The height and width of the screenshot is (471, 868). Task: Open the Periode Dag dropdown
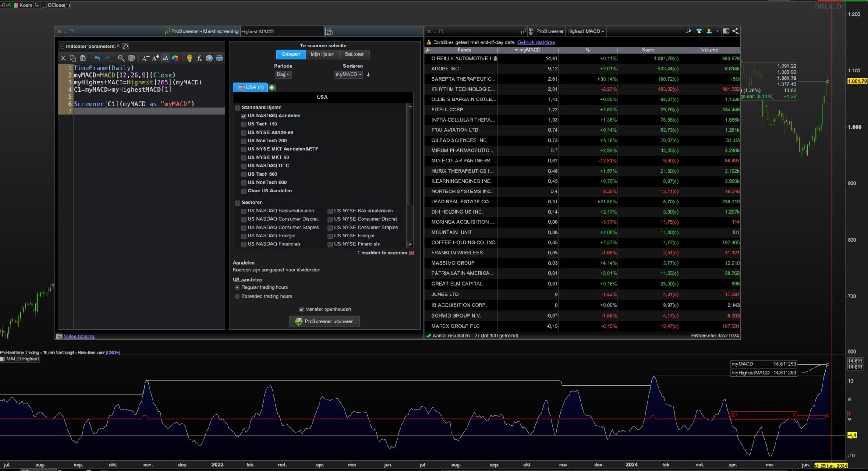pos(283,75)
